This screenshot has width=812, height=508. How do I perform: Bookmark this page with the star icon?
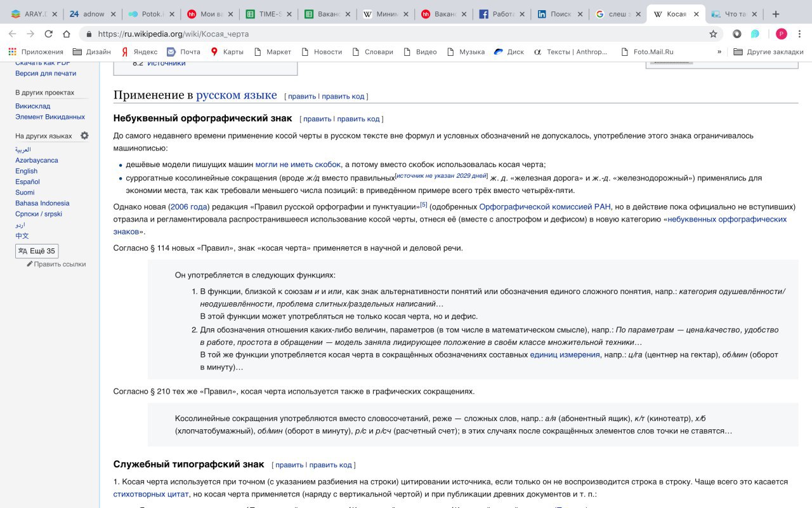tap(713, 34)
